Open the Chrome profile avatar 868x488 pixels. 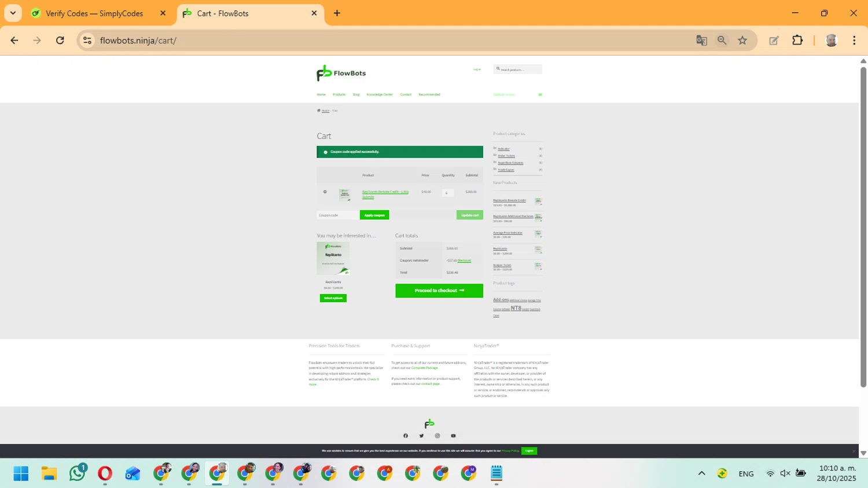(832, 40)
